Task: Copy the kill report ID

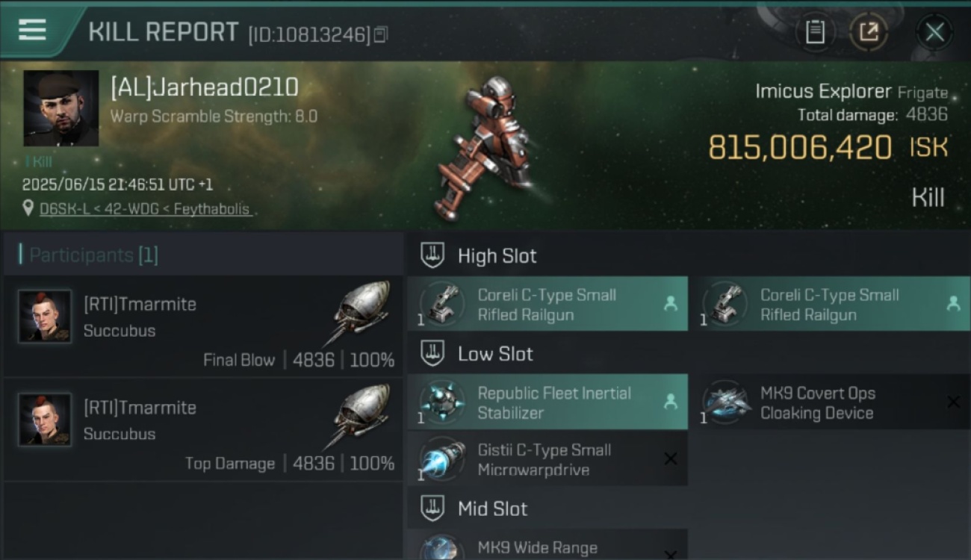Action: point(381,34)
